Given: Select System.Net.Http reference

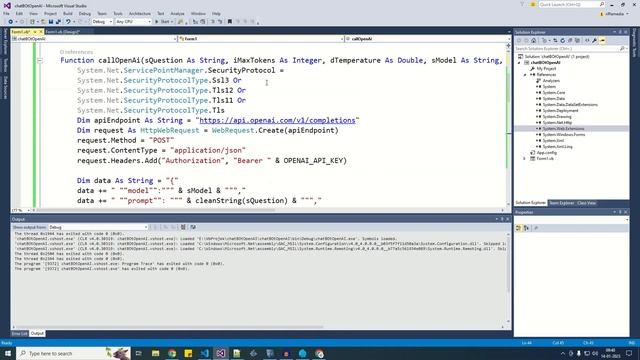Looking at the screenshot, I should pos(557,122).
